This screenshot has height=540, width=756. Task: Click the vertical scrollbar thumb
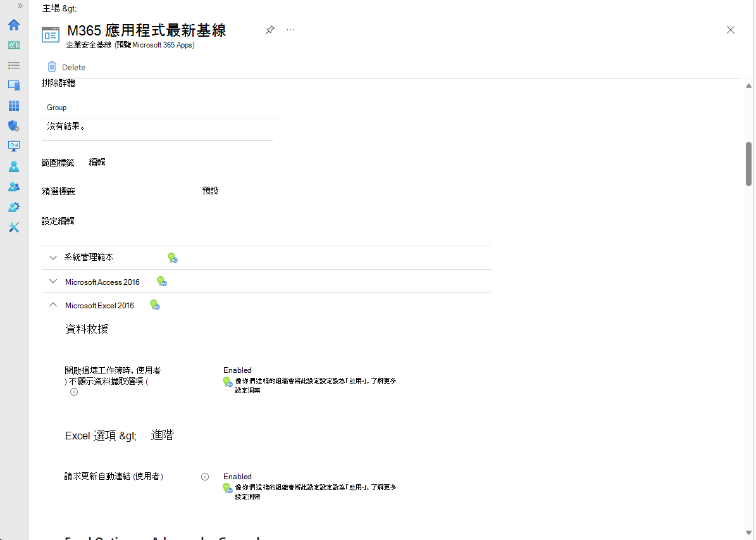point(748,163)
